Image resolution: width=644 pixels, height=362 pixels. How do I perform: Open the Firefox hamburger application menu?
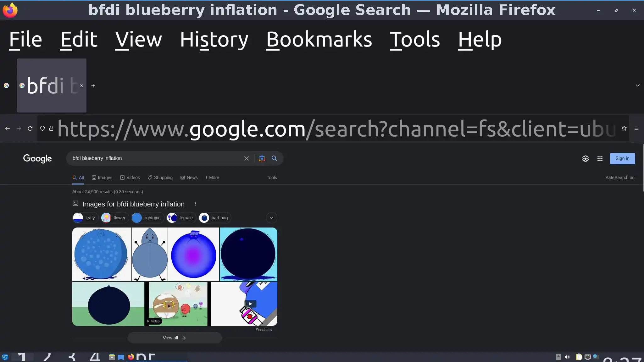[636, 128]
